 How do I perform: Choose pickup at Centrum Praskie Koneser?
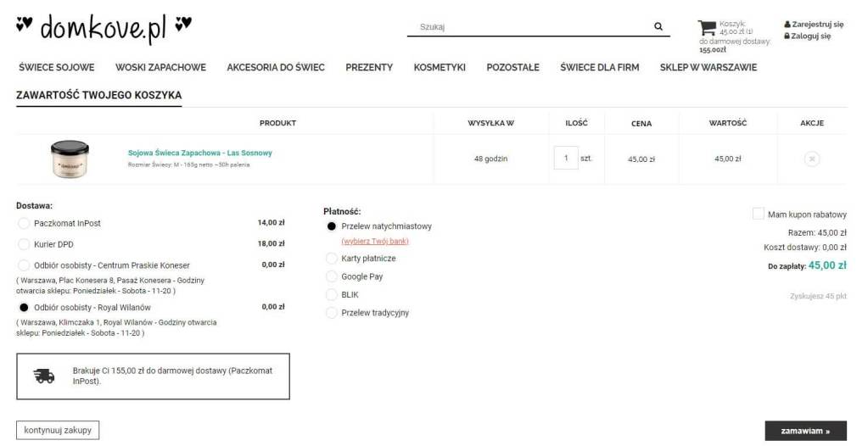pyautogui.click(x=24, y=265)
